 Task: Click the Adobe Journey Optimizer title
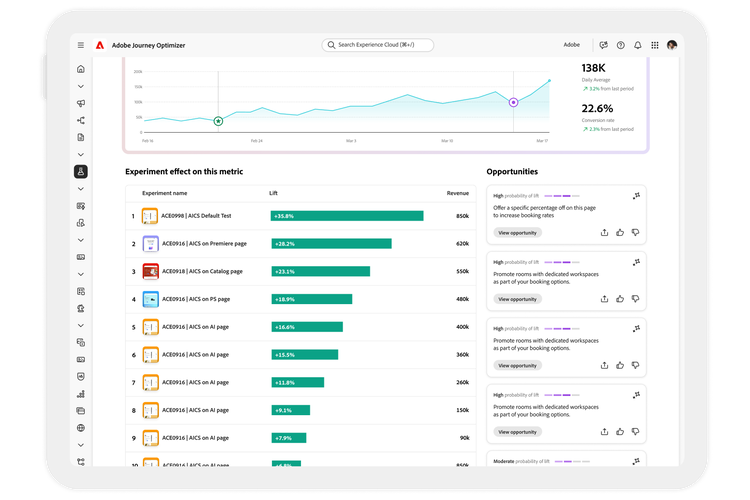pyautogui.click(x=148, y=45)
